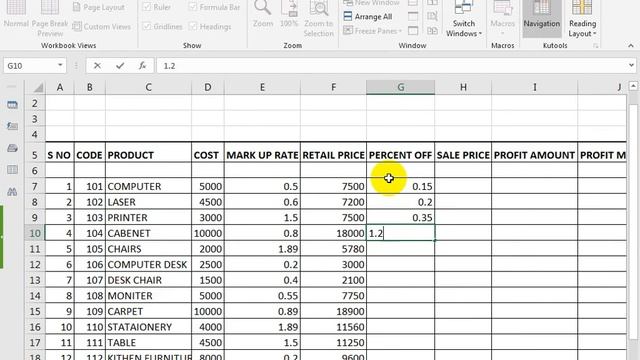The height and width of the screenshot is (360, 640).
Task: Open Switch Windows menu
Action: (x=464, y=18)
